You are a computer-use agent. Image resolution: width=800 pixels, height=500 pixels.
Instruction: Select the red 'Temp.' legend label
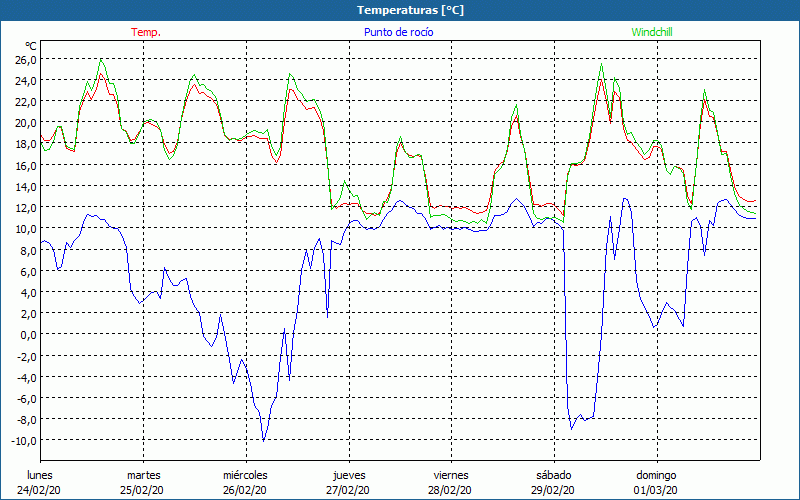tap(146, 32)
